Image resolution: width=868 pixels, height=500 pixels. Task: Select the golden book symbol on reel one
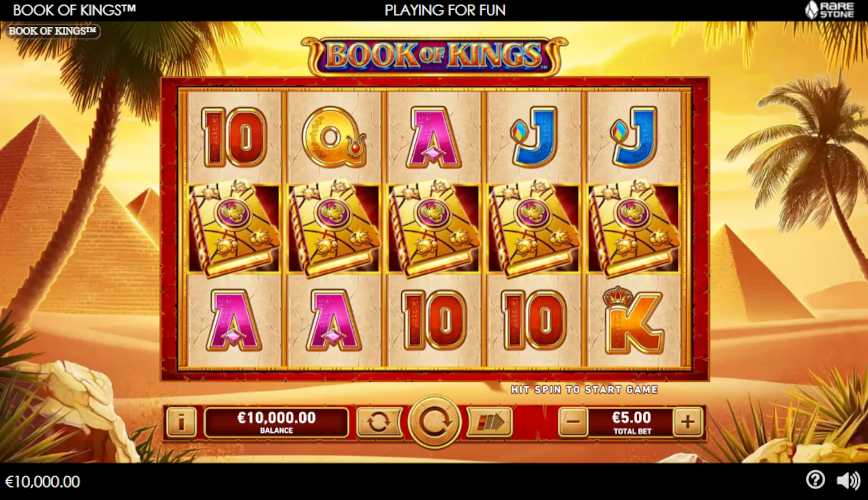[234, 228]
